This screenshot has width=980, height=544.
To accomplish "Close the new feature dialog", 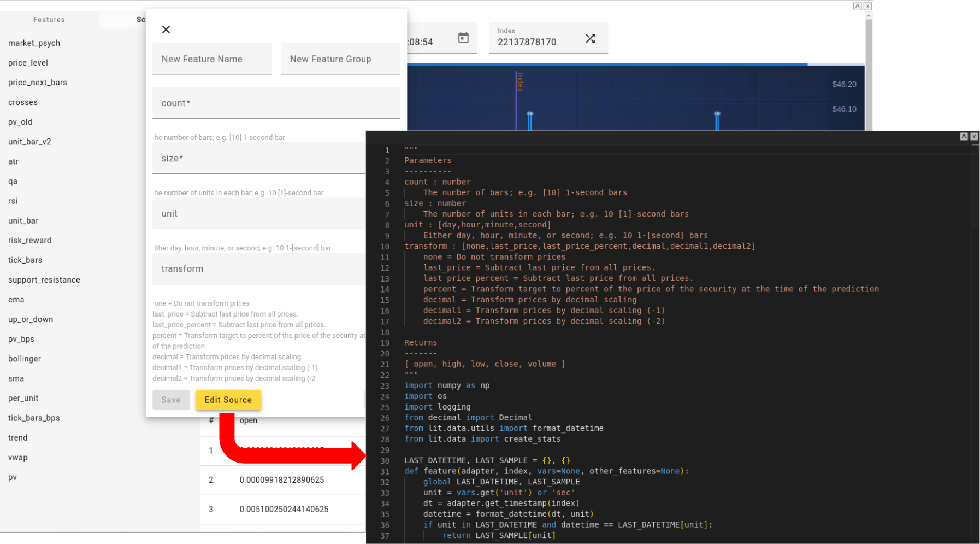I will coord(166,30).
